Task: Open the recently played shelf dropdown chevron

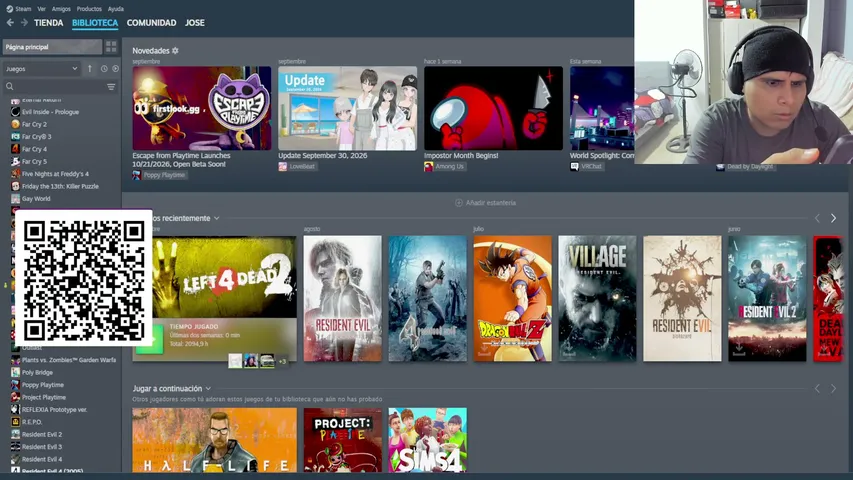Action: tap(217, 218)
